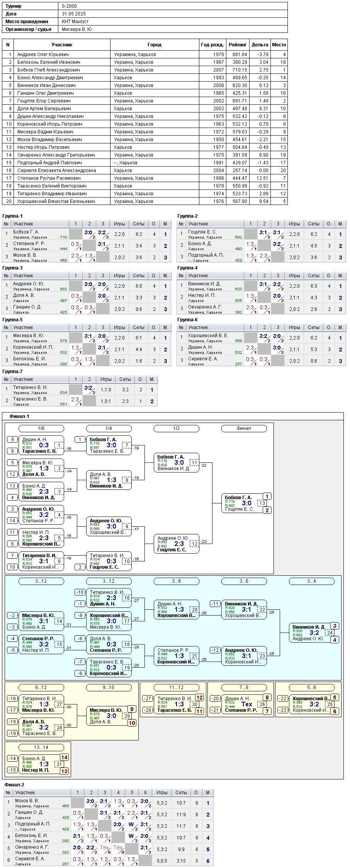This screenshot has width=350, height=868.
Task: Click the 1/4 round label
Action: [109, 428]
